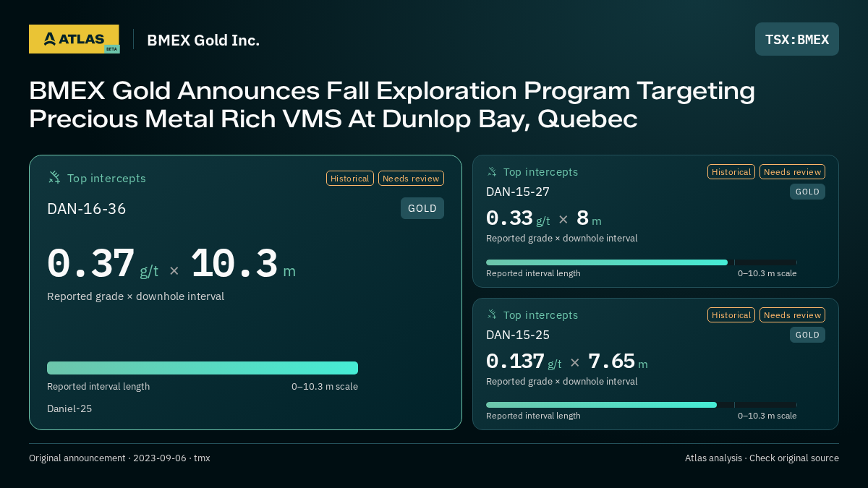
Task: Click 0–10.3 m scale label in DAN-15-25 card
Action: (767, 416)
